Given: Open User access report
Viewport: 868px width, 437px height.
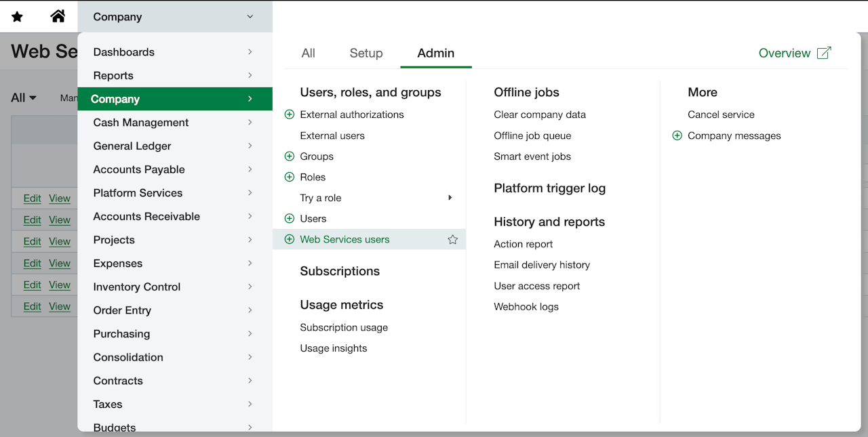Looking at the screenshot, I should pos(537,286).
